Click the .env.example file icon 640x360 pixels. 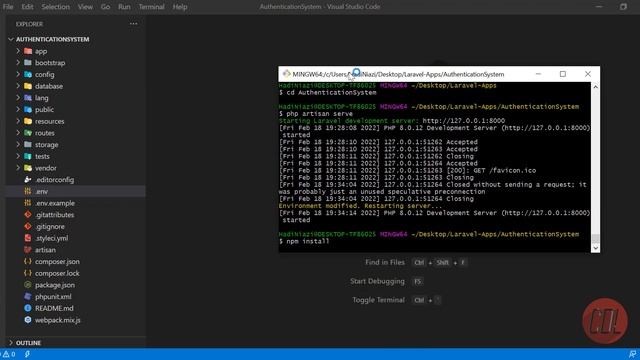28,203
